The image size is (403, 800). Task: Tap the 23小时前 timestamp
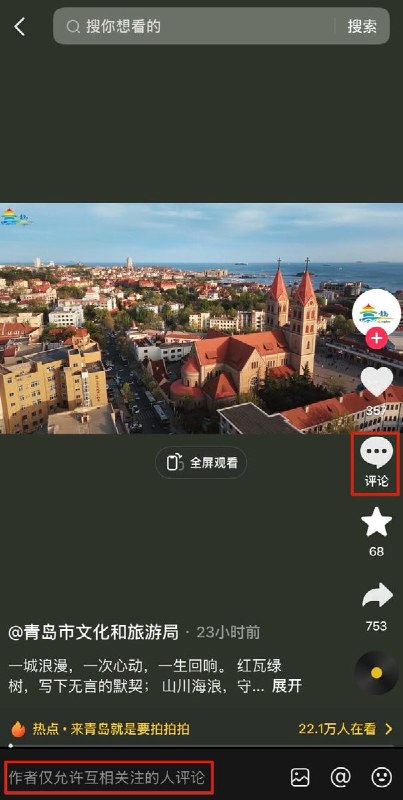point(228,633)
